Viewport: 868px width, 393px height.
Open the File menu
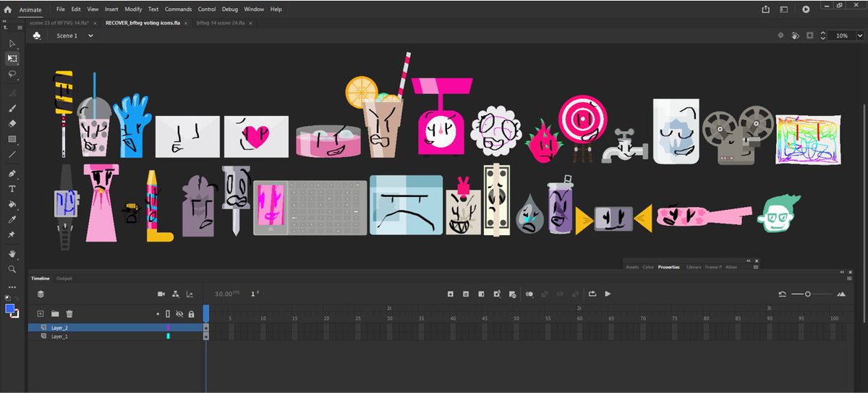tap(61, 9)
